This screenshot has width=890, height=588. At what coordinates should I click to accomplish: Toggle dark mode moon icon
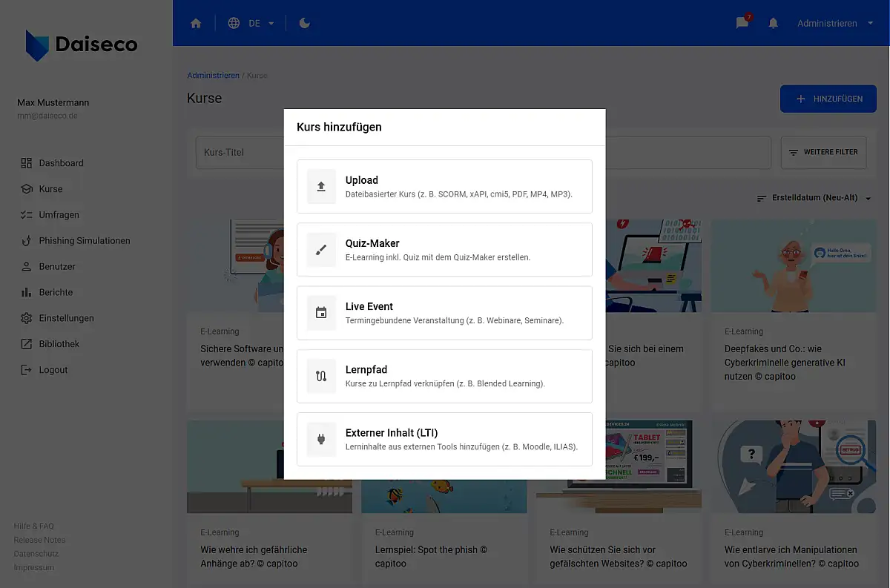click(x=304, y=23)
